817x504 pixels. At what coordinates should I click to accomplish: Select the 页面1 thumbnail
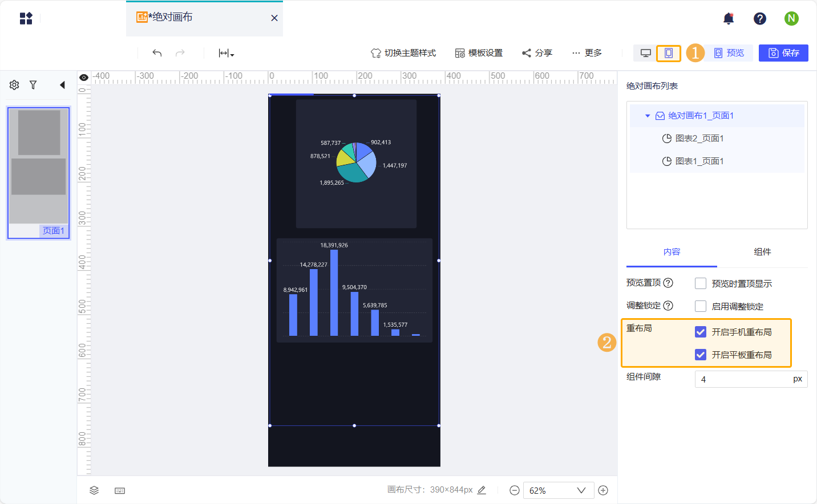(x=38, y=173)
